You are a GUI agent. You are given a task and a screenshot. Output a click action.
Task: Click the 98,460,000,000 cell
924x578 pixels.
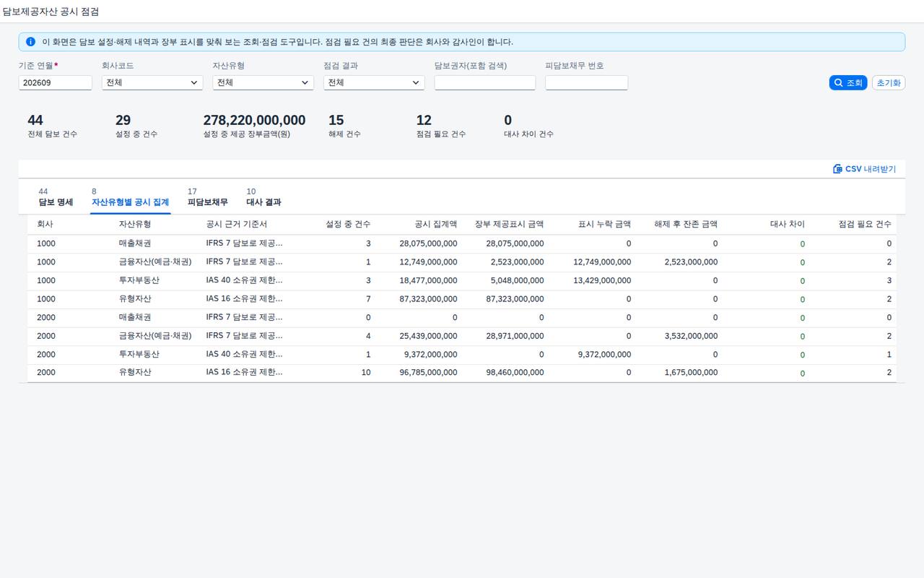515,373
